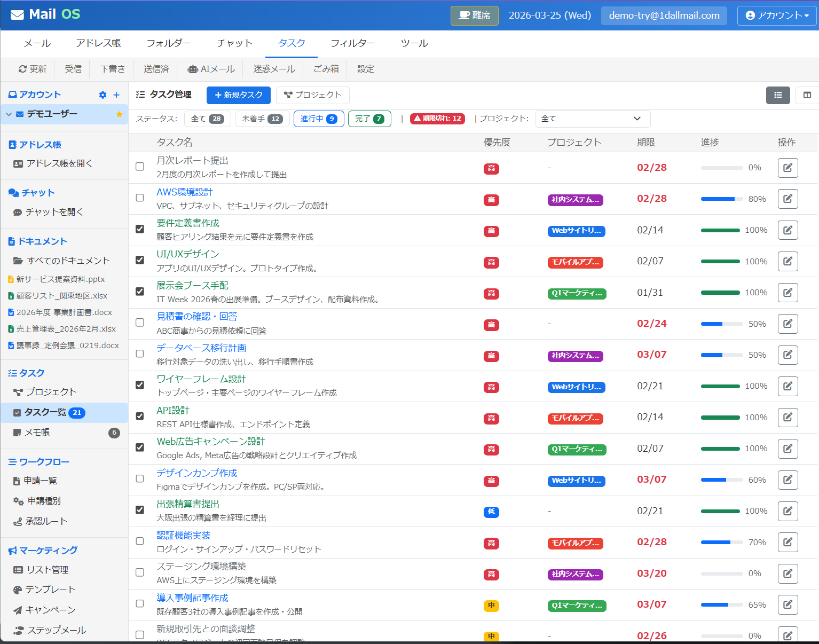
Task: Click the account settings gear in アカウント panel
Action: 102,95
